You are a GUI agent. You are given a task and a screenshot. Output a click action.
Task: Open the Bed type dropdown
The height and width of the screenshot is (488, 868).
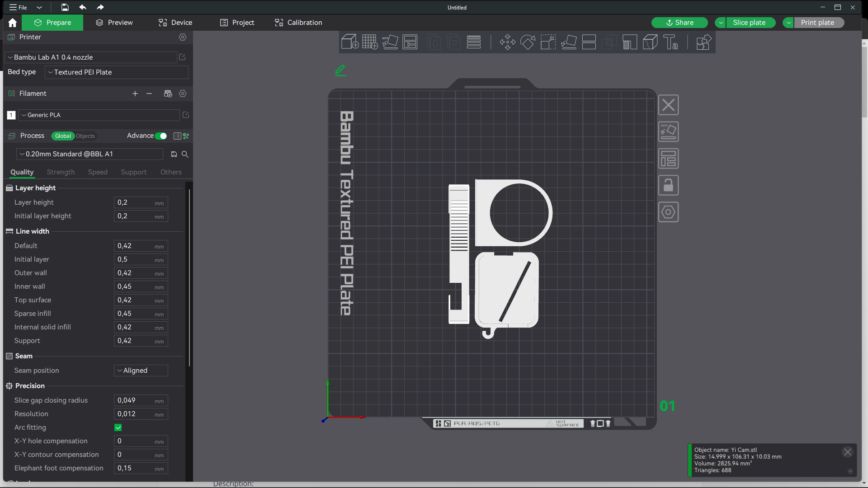click(x=117, y=72)
